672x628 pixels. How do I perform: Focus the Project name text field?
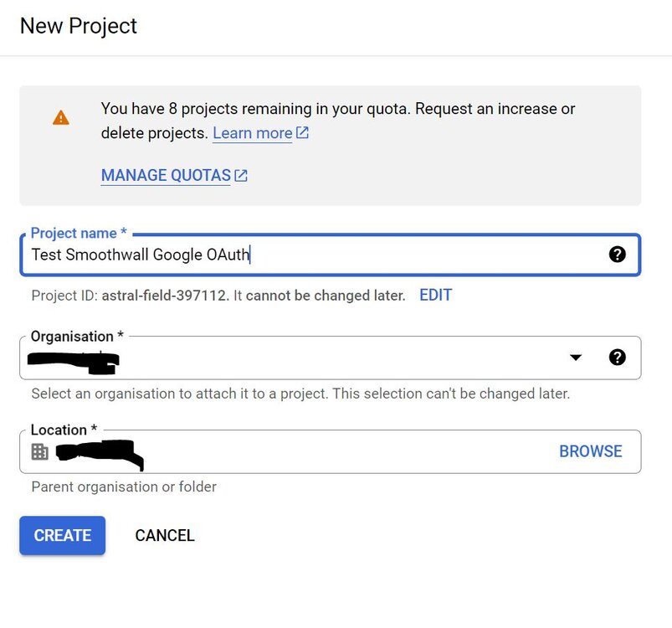[330, 255]
